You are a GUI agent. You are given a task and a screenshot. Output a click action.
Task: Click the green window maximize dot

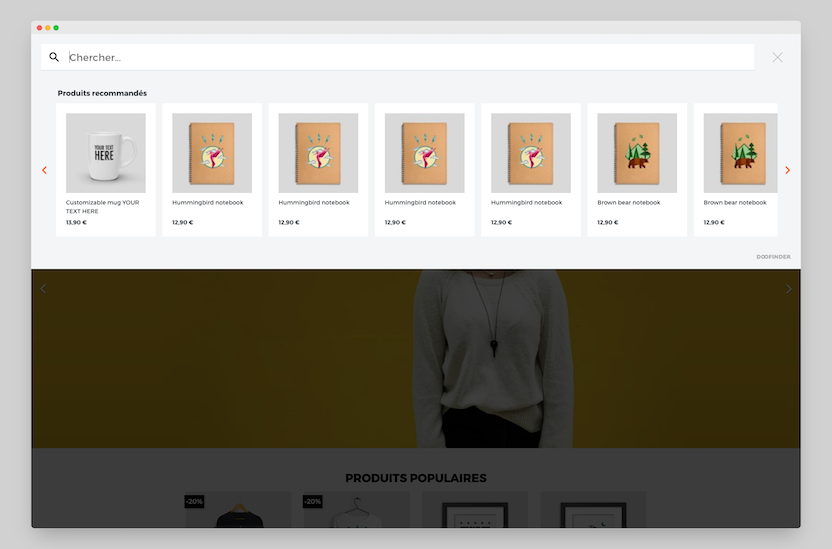tap(56, 28)
